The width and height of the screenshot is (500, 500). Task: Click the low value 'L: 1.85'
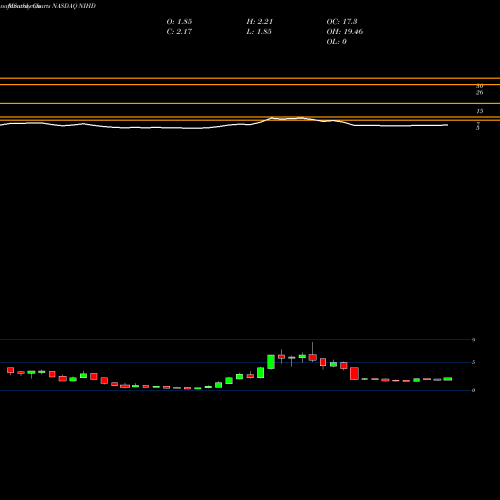click(259, 32)
